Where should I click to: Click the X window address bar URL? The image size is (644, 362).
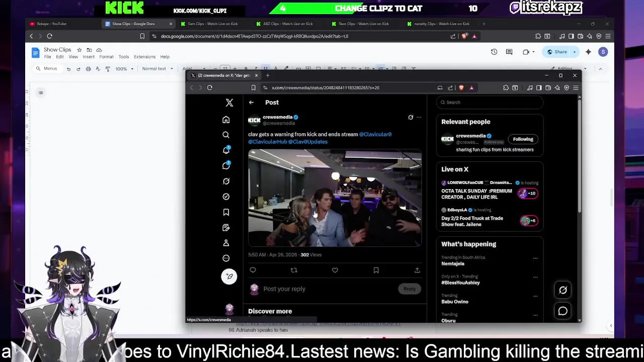tap(325, 87)
